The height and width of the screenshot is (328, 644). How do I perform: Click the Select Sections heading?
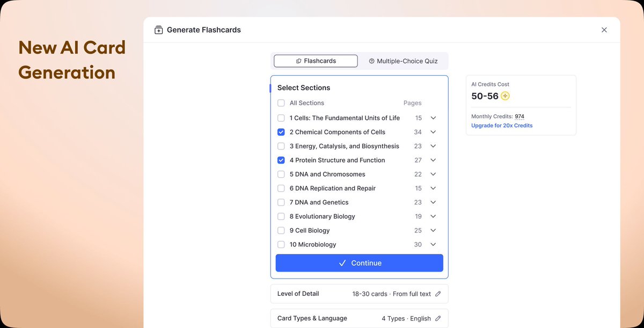coord(304,88)
